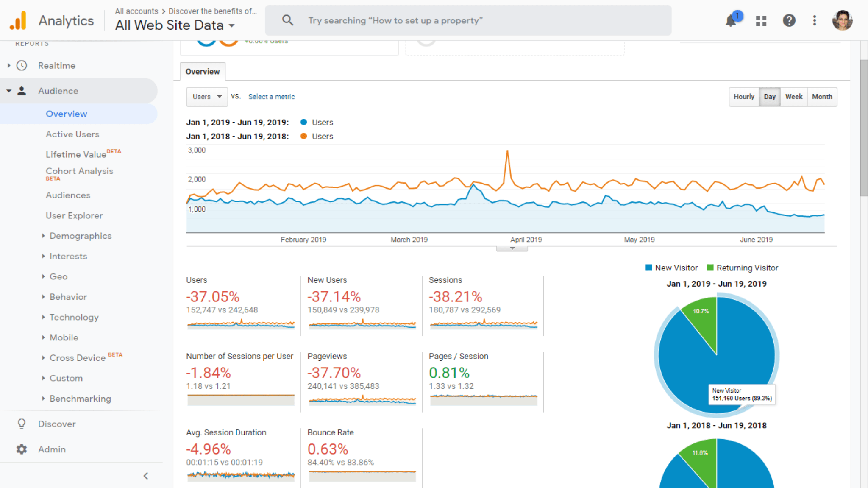The height and width of the screenshot is (488, 868).
Task: Click the Realtime clock icon
Action: tap(22, 65)
